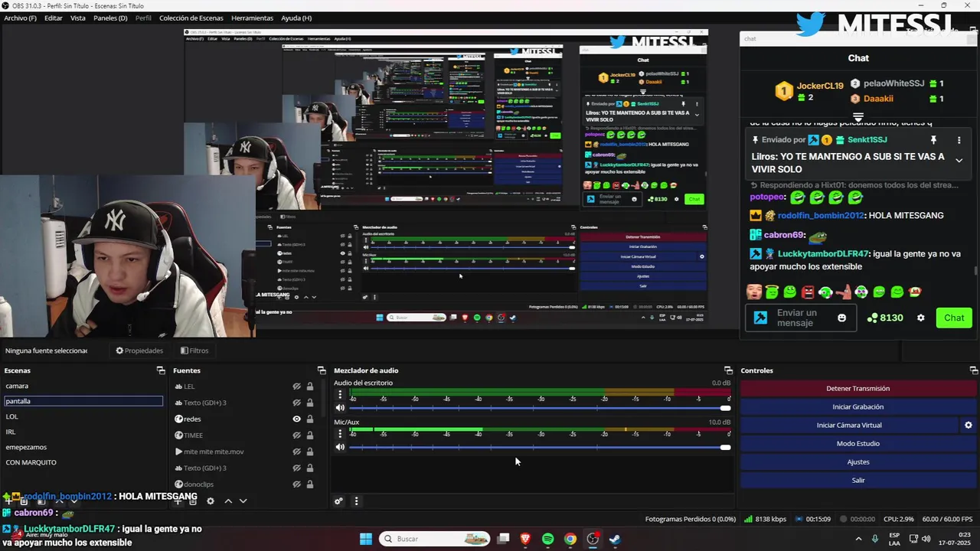This screenshot has width=980, height=551.
Task: Click the Windows Start button
Action: click(x=366, y=539)
